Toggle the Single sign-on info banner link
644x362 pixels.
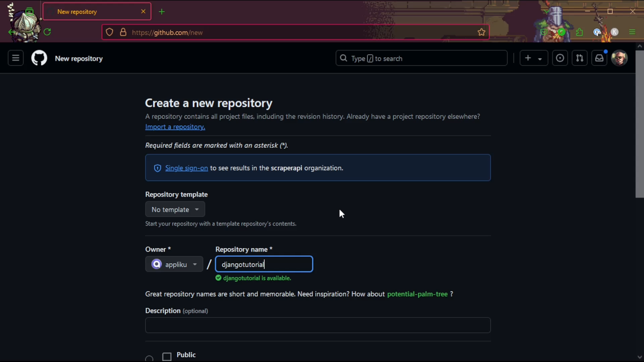(x=187, y=168)
